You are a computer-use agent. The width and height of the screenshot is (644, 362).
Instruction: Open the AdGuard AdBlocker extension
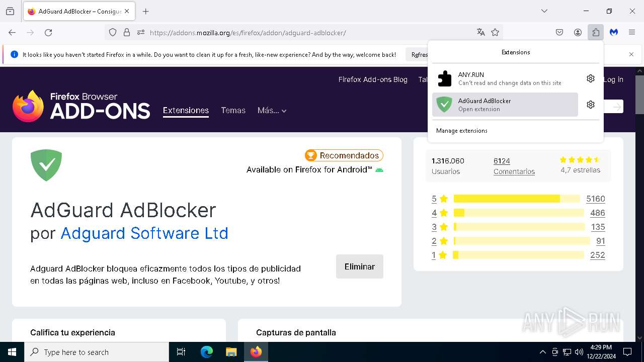(x=505, y=105)
